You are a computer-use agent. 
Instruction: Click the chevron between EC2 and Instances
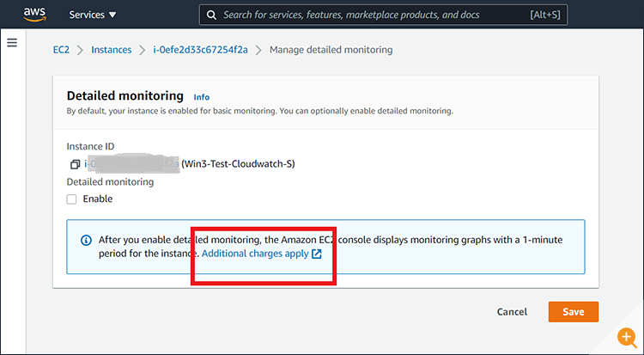[x=80, y=50]
